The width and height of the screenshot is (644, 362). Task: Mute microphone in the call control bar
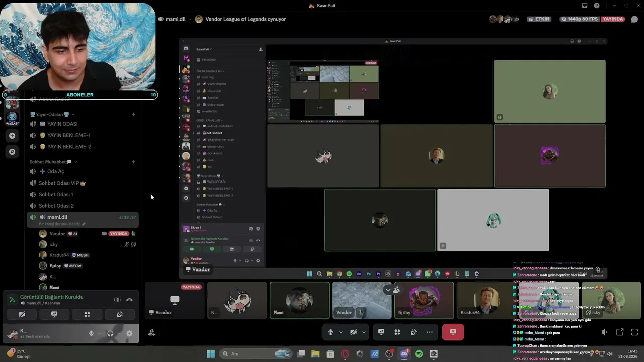(330, 332)
